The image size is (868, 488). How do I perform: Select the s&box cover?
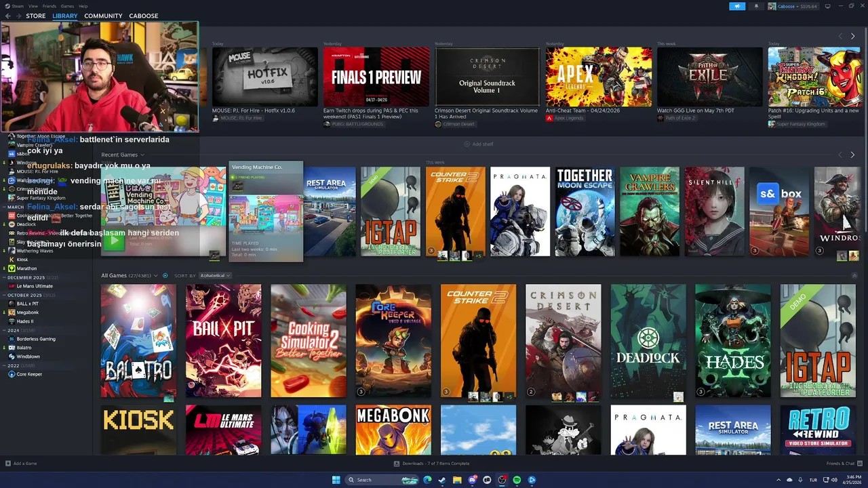tap(779, 211)
